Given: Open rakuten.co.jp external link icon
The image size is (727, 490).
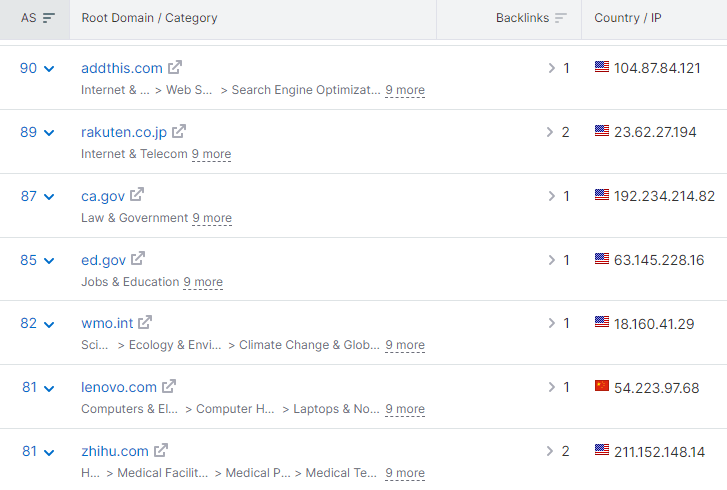Looking at the screenshot, I should tap(179, 132).
